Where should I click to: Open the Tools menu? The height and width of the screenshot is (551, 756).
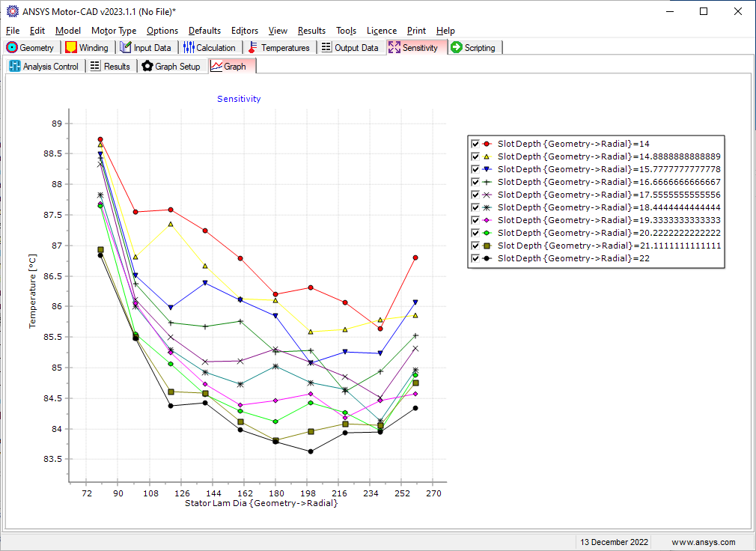[x=346, y=31]
